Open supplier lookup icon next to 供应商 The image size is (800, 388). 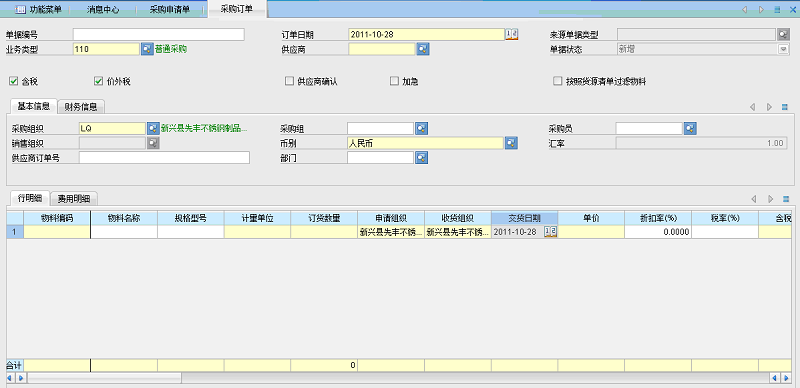click(423, 49)
